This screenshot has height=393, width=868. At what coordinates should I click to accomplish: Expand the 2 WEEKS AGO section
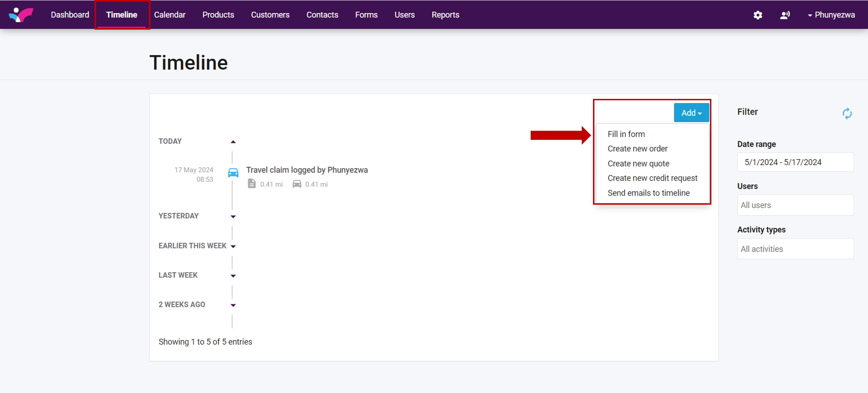(233, 305)
